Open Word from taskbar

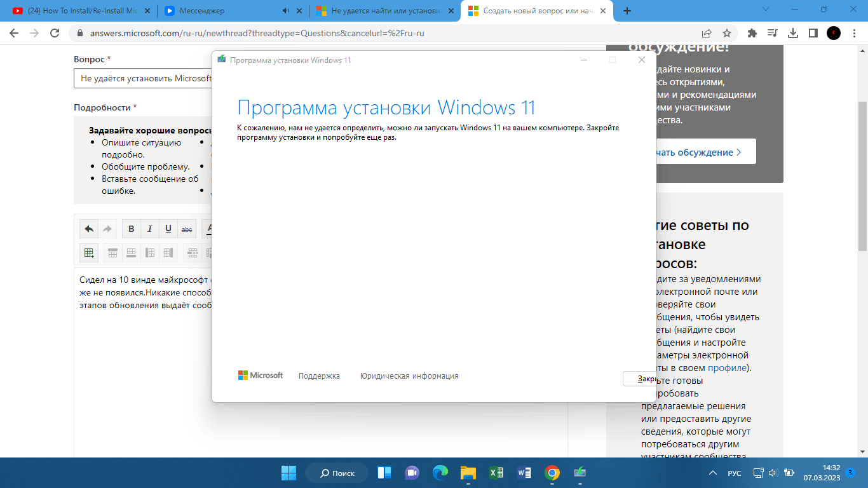coord(524,473)
